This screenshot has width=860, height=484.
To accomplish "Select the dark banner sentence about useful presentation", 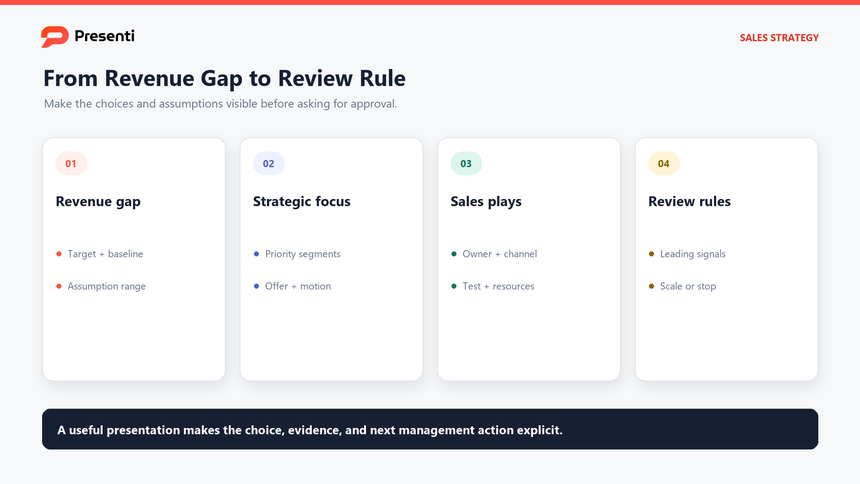I will (310, 430).
